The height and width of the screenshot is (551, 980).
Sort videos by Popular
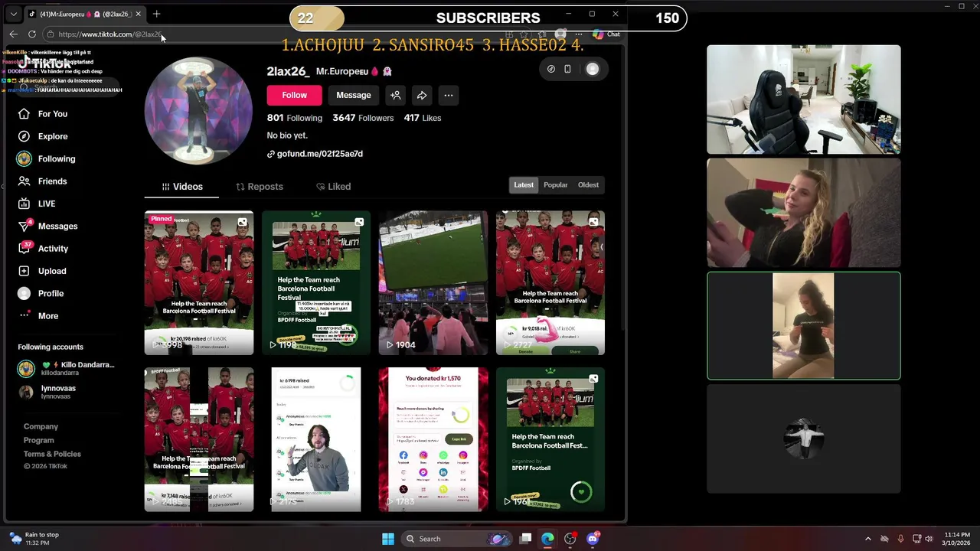click(556, 185)
